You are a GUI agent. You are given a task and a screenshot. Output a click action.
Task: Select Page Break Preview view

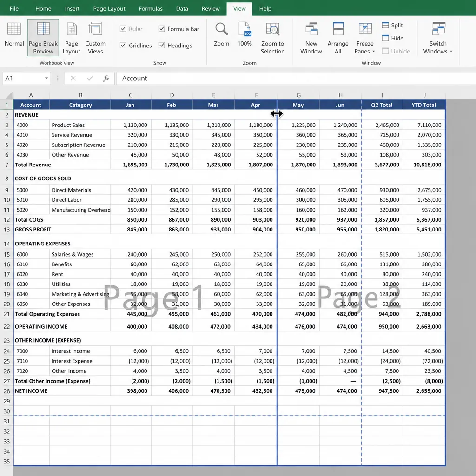[x=43, y=38]
